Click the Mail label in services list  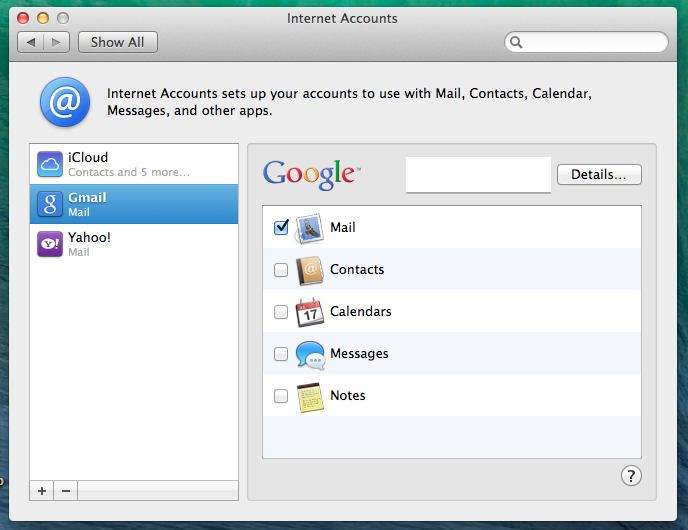click(343, 227)
